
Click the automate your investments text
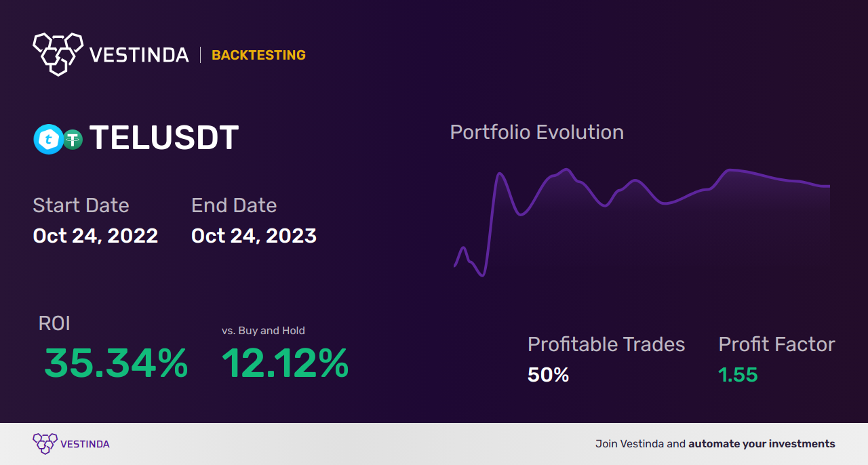pos(762,444)
